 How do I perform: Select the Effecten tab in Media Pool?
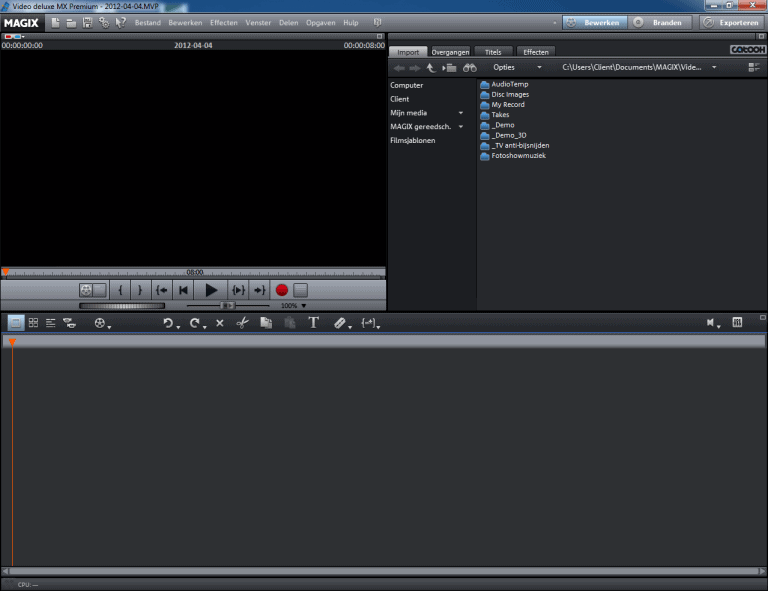pos(536,52)
